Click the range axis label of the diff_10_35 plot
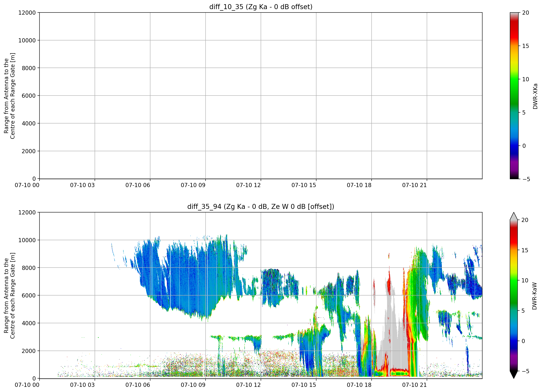The height and width of the screenshot is (392, 542). point(10,96)
